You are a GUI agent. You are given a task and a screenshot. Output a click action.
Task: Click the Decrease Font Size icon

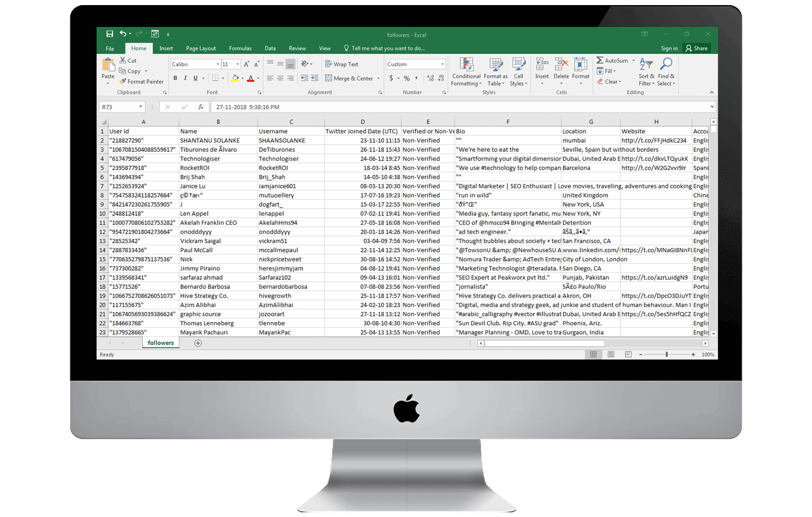coord(257,64)
